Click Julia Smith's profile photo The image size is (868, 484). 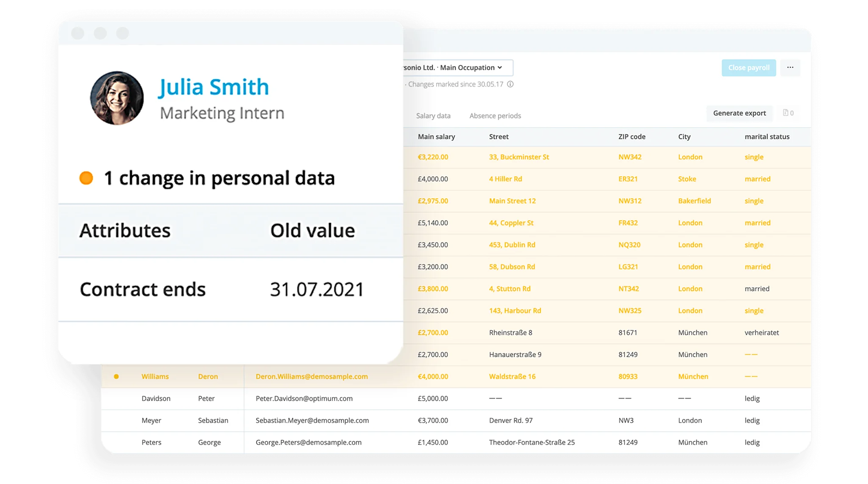click(117, 98)
